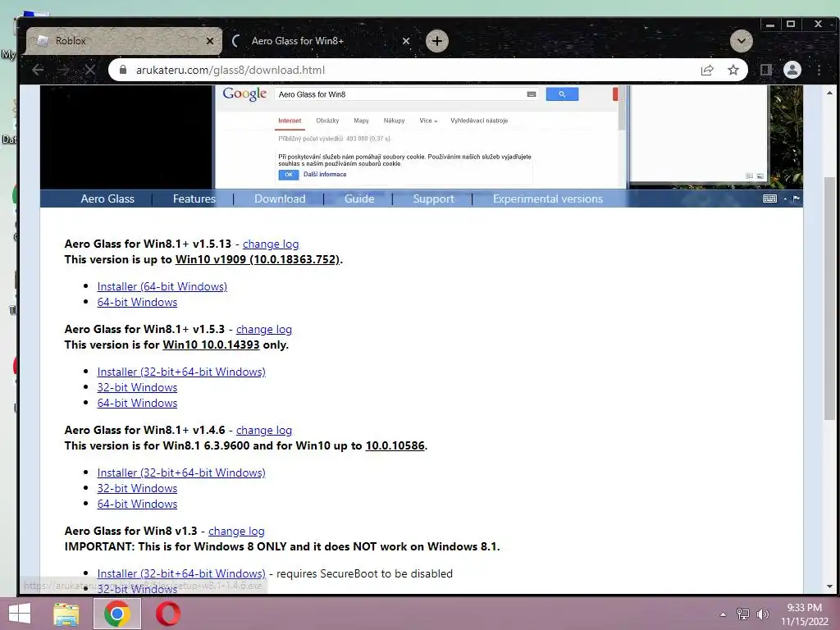Open the Aero Glass menu item
Image resolution: width=840 pixels, height=630 pixels.
tap(107, 199)
